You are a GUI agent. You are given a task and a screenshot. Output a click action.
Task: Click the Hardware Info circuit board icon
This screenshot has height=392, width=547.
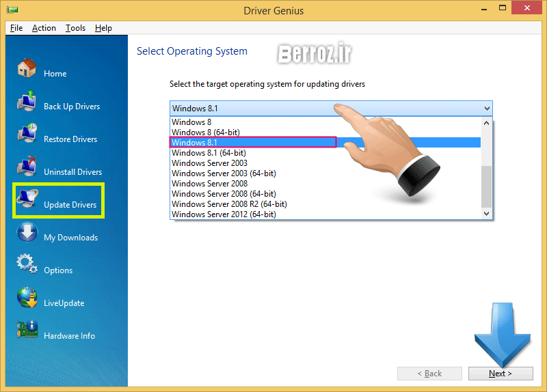(x=27, y=329)
